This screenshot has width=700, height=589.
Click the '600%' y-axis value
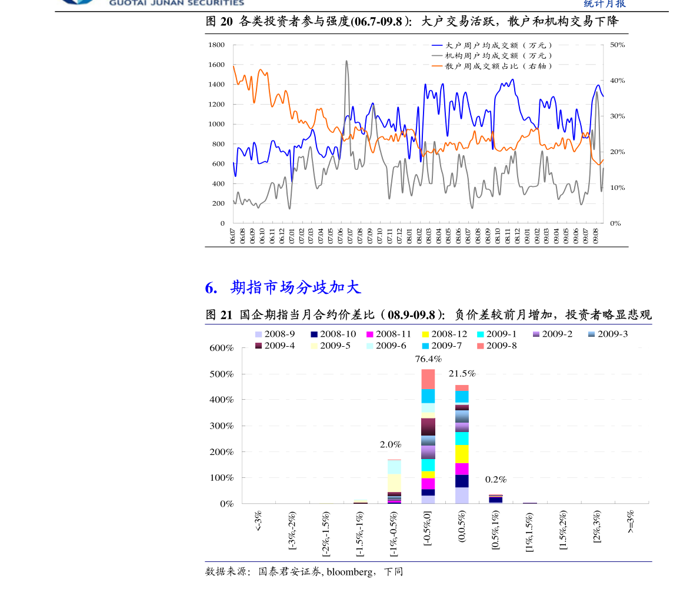click(x=221, y=348)
